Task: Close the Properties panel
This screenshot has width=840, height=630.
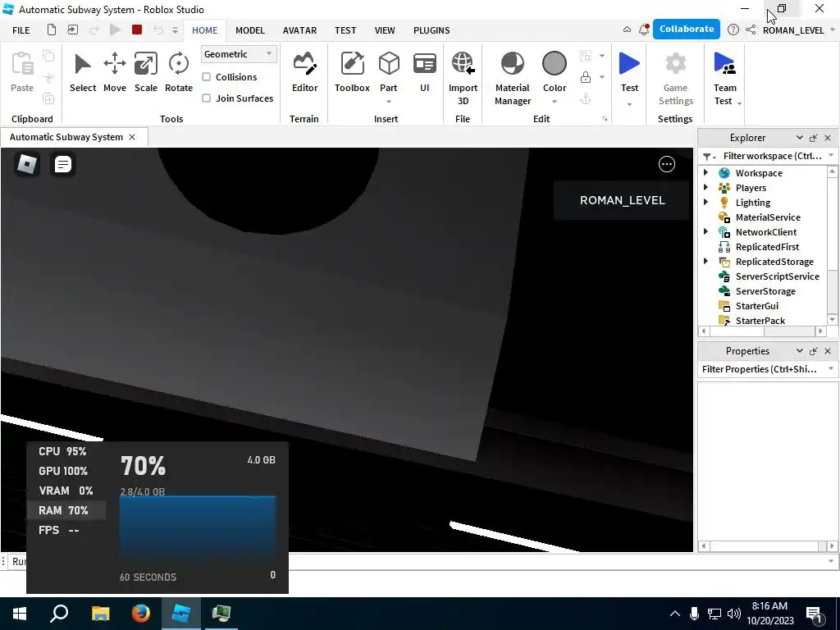Action: coord(828,351)
